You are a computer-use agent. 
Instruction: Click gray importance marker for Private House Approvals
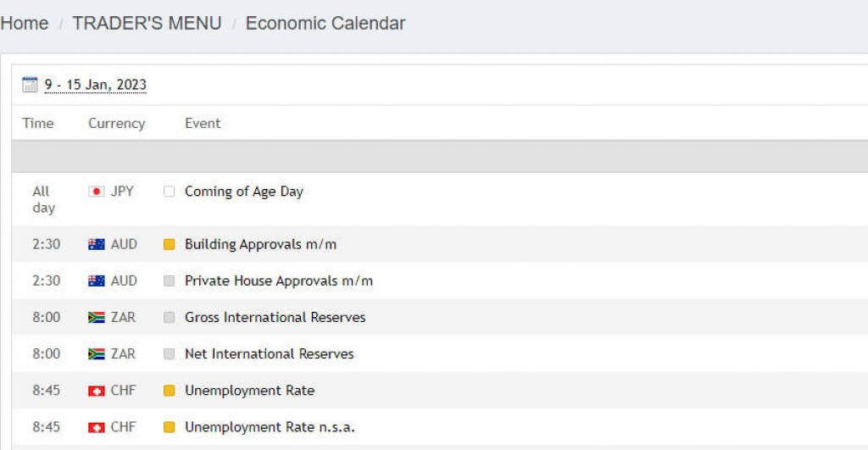tap(170, 281)
